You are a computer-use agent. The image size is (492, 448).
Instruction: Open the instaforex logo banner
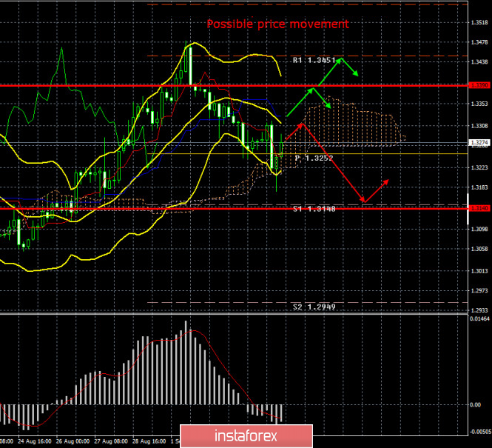click(x=246, y=436)
